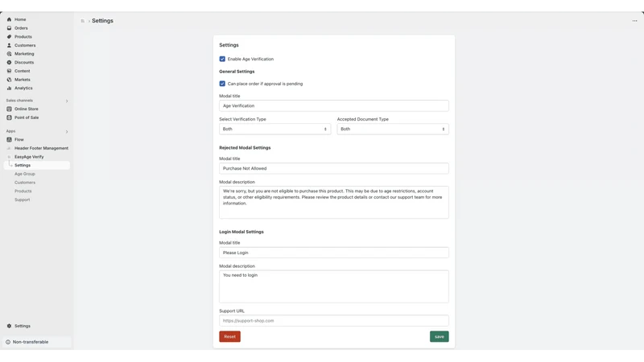Open Products in the main sidebar

pos(23,36)
